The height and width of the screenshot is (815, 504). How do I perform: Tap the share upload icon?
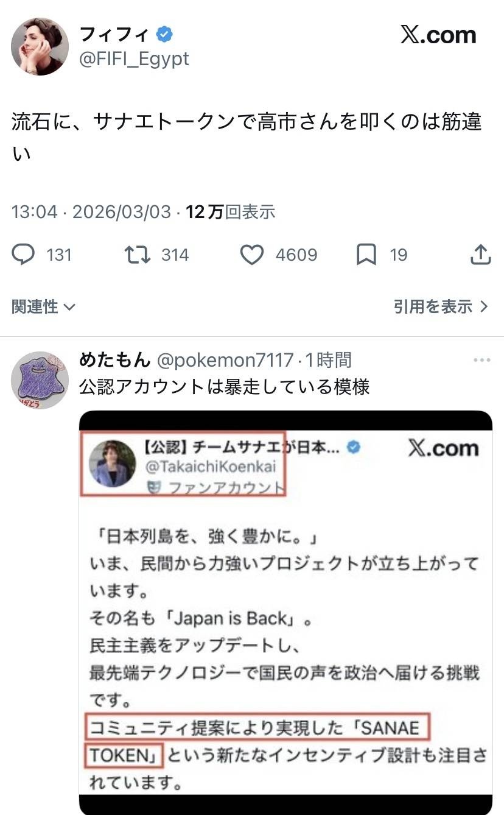[480, 255]
